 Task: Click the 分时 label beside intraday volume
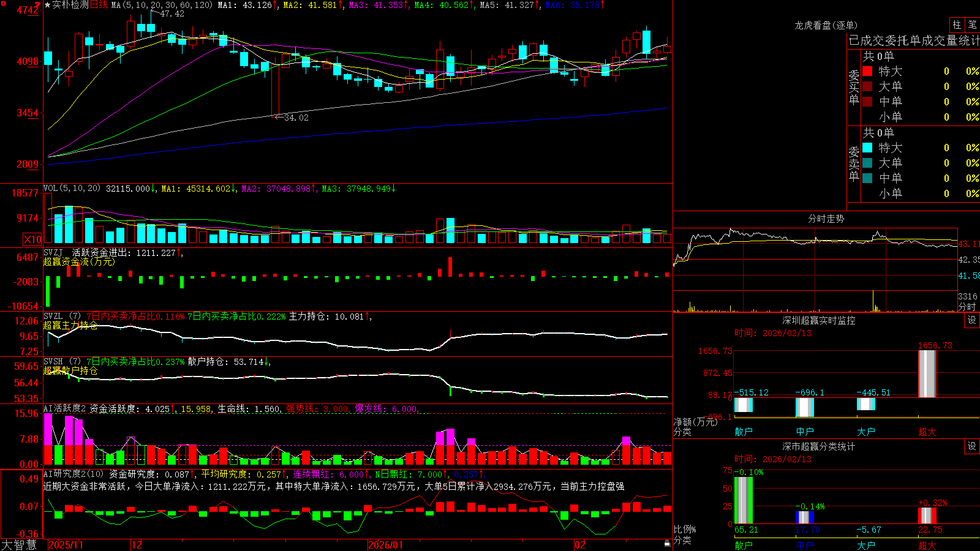coord(967,307)
